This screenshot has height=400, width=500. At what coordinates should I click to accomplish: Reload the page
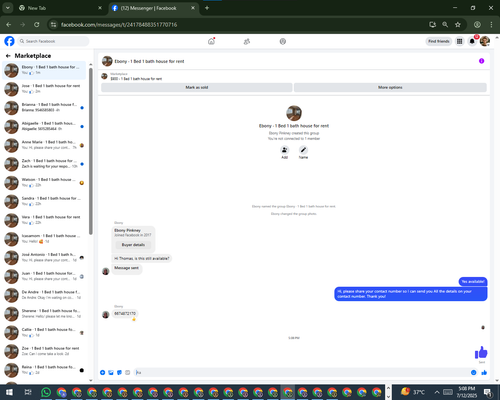click(x=37, y=25)
